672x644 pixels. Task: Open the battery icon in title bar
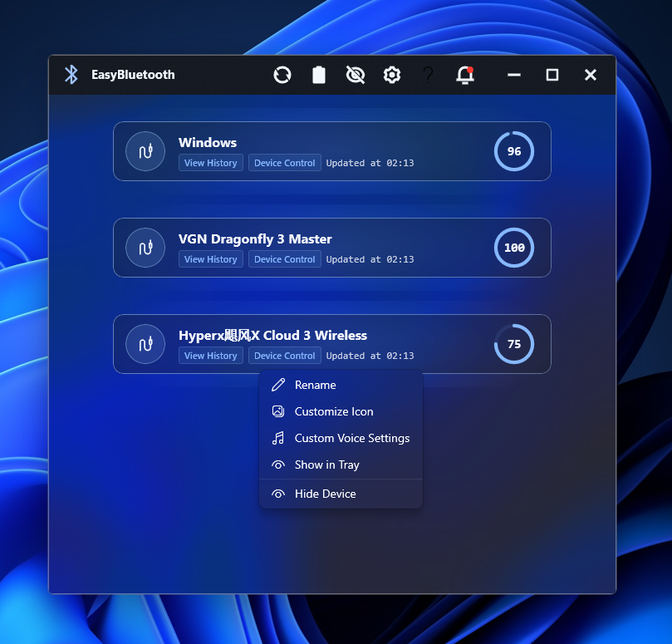click(318, 75)
